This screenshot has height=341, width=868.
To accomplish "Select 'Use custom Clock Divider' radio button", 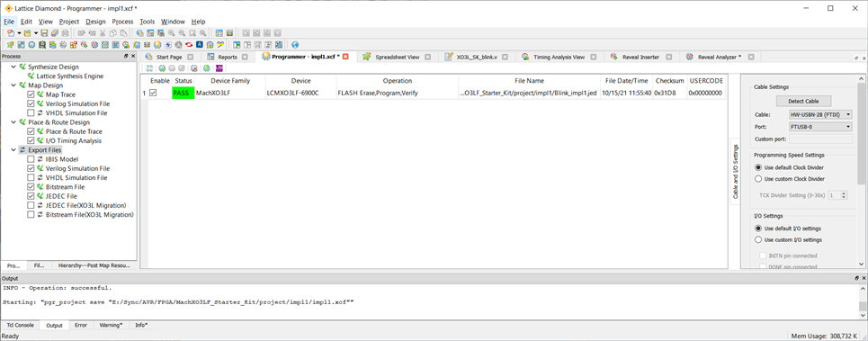I will click(758, 179).
